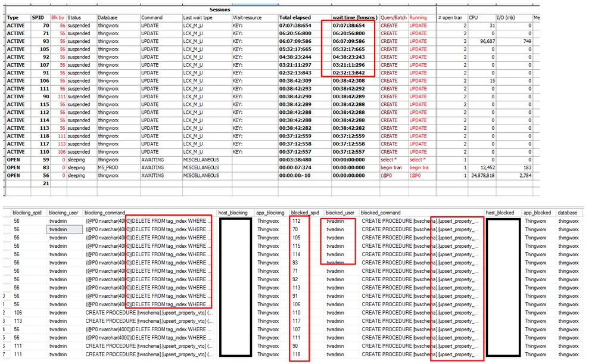Click the 'blocking_spid' header in lower grid
Viewport: 595px width, 364px height.
pos(27,213)
